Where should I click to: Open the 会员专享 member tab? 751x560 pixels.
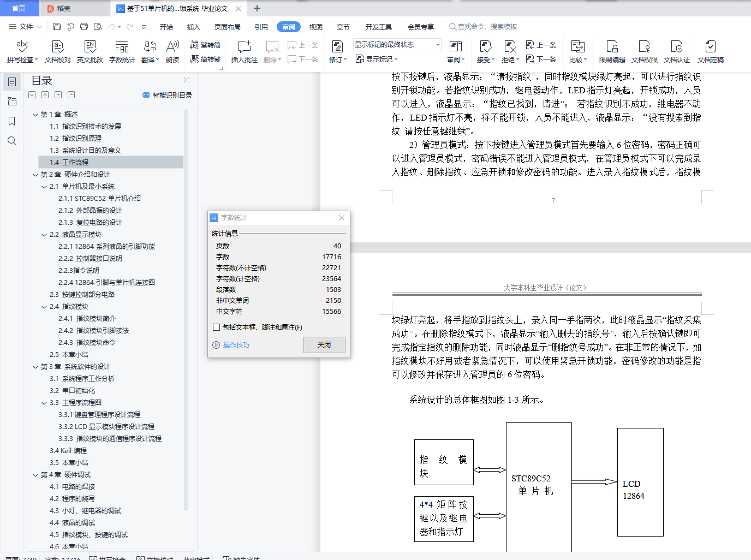tap(421, 27)
